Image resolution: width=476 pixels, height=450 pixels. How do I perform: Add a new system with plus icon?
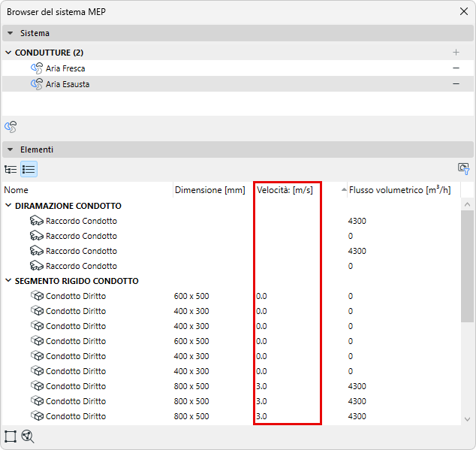pyautogui.click(x=456, y=53)
